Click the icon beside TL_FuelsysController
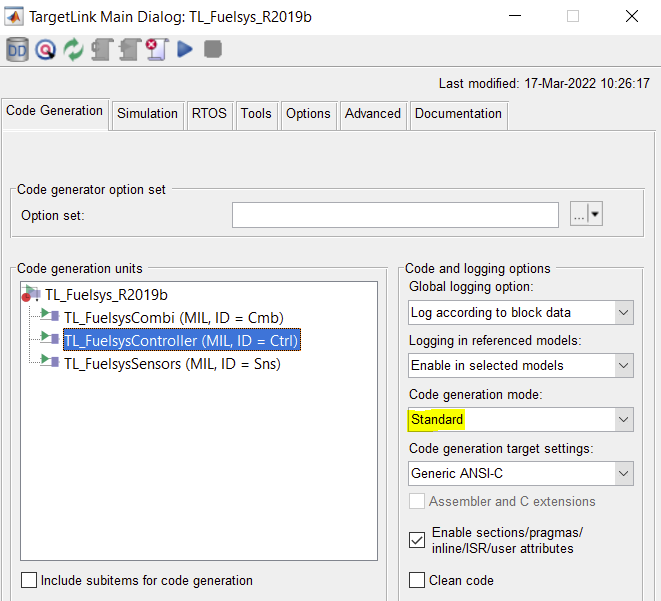Screen dimensions: 661x601 click(50, 338)
